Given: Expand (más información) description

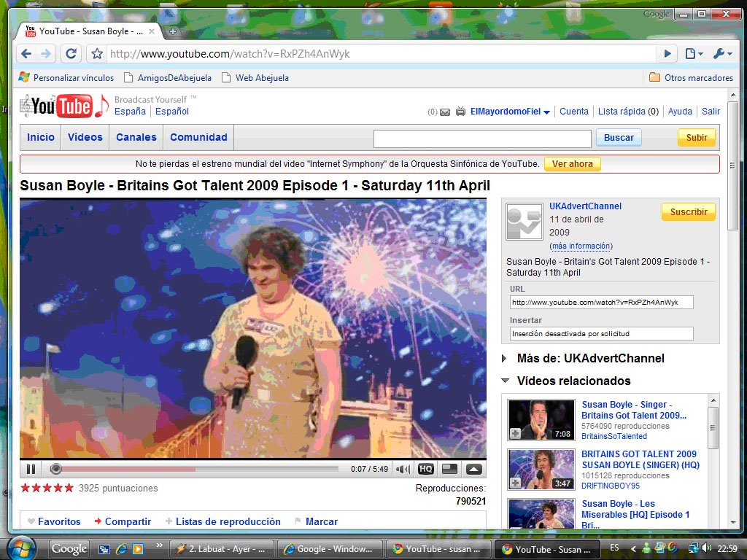Looking at the screenshot, I should pyautogui.click(x=581, y=246).
